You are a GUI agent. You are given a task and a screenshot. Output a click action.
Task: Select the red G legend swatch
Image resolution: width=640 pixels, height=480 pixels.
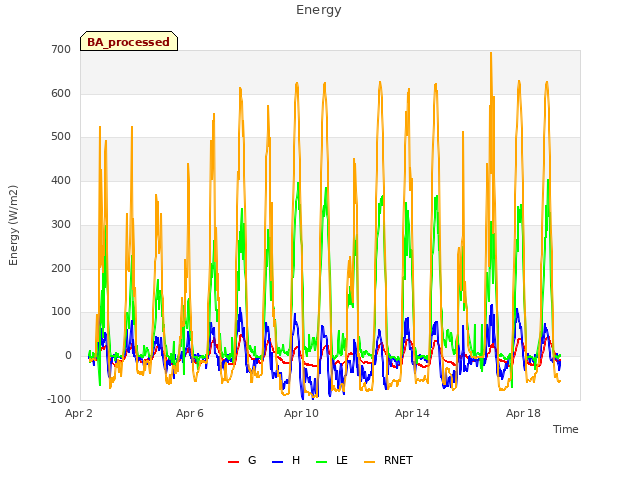coord(233,462)
